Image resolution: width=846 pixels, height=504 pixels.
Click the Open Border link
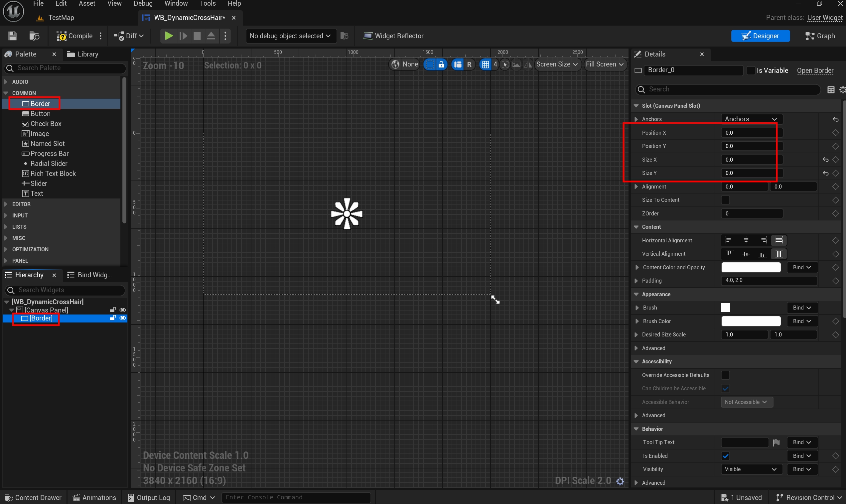click(x=815, y=70)
